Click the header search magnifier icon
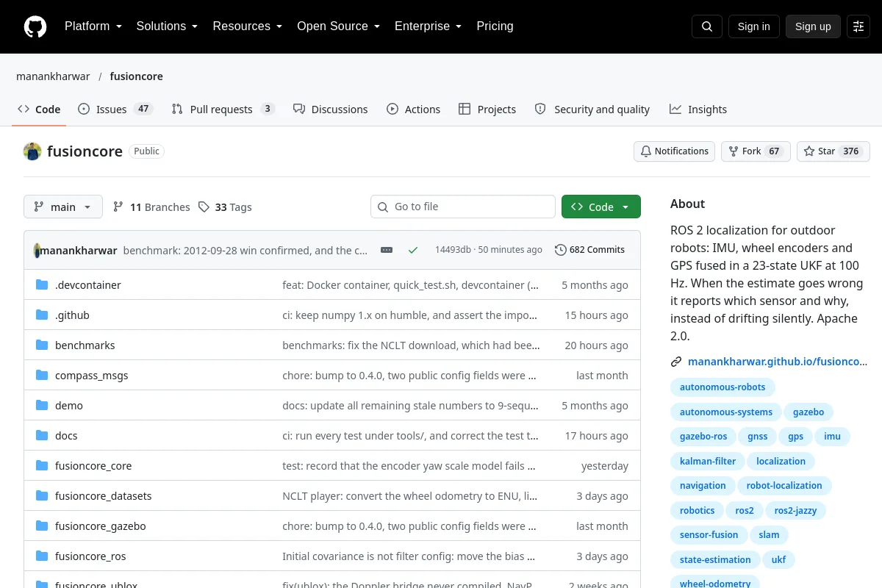 coord(707,26)
